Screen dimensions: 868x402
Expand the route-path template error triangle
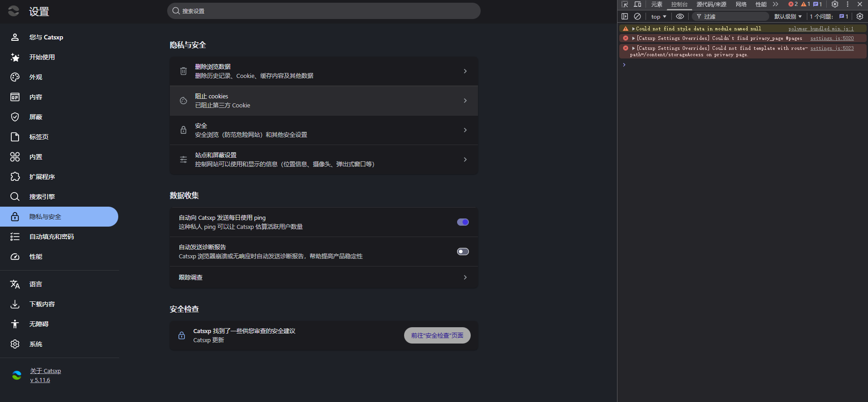pyautogui.click(x=633, y=48)
